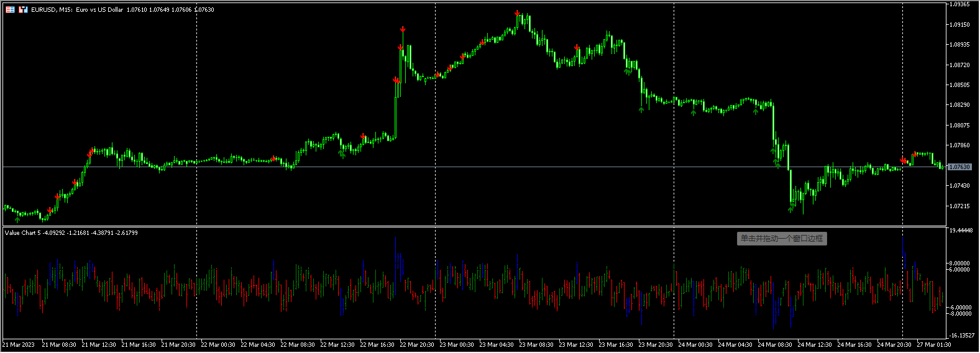Click the tooltip reading 单击并拖动一个窗口边框

782,239
